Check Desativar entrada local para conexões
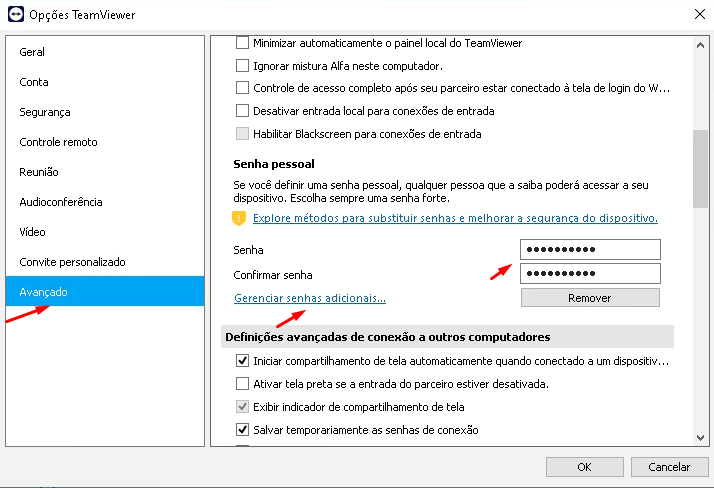Viewport: 714px width, 488px height. tap(242, 111)
